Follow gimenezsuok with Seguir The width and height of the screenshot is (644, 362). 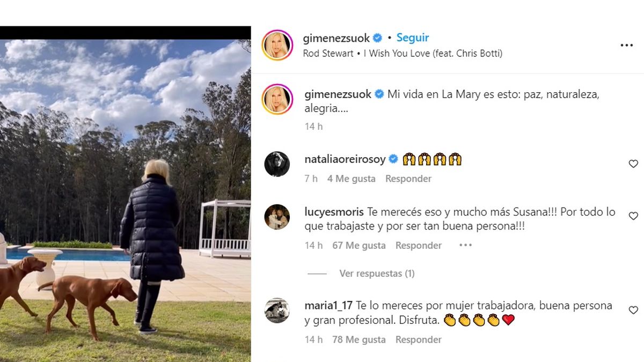[413, 38]
